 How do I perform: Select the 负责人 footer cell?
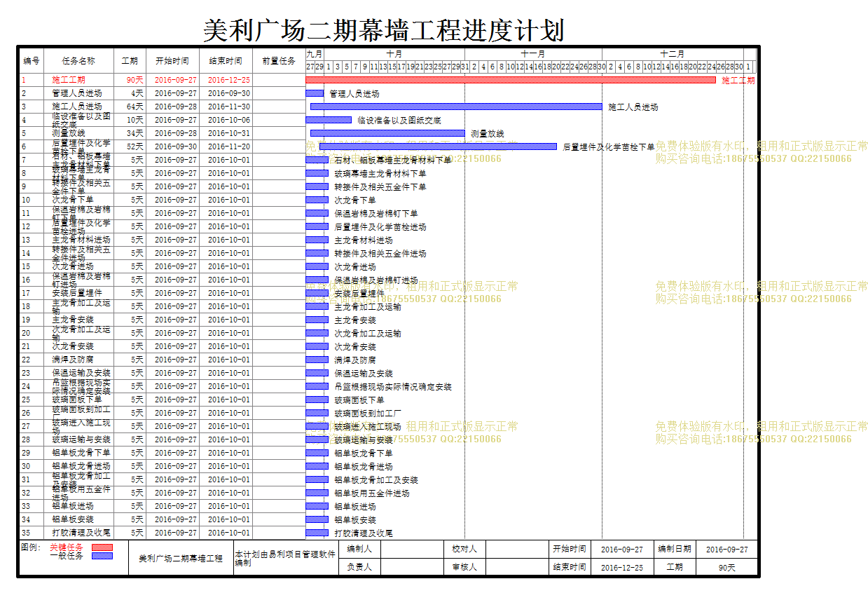coord(359,567)
